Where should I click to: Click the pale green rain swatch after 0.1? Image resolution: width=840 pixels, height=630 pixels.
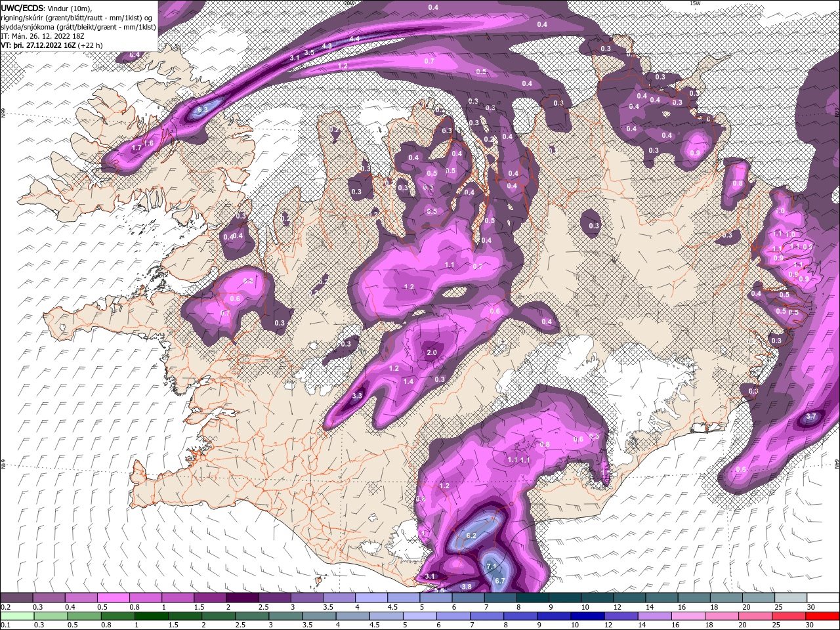[x=18, y=617]
